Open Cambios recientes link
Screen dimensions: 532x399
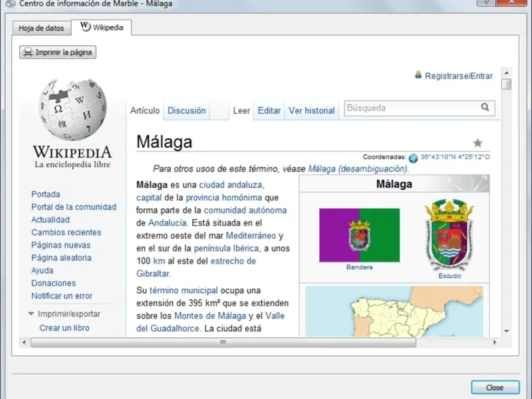pos(66,232)
